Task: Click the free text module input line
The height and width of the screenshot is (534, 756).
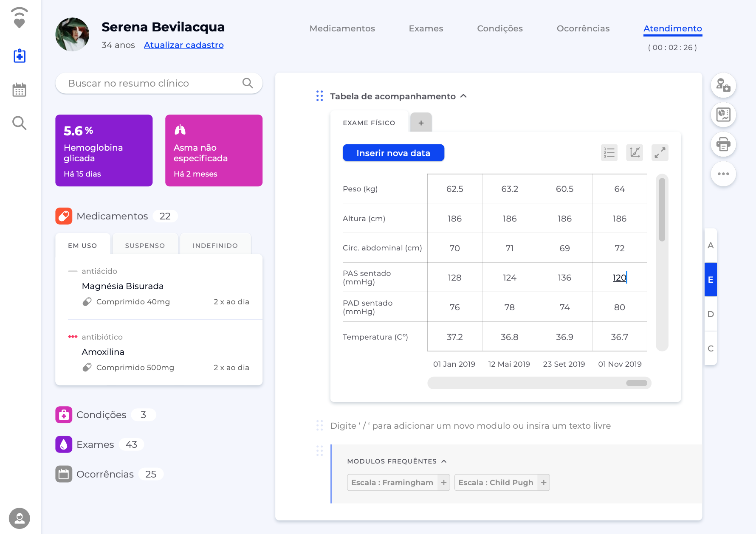Action: click(471, 426)
